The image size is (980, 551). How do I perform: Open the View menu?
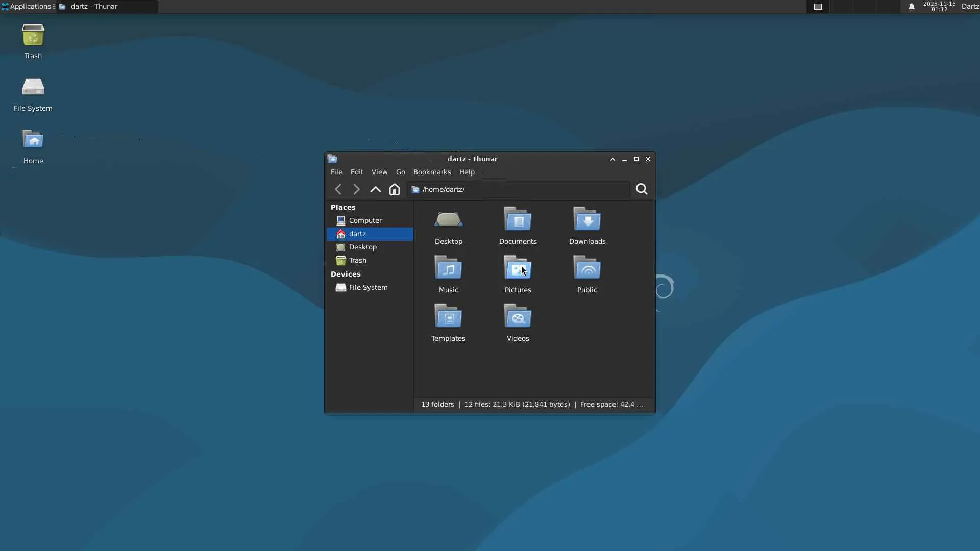click(x=379, y=172)
